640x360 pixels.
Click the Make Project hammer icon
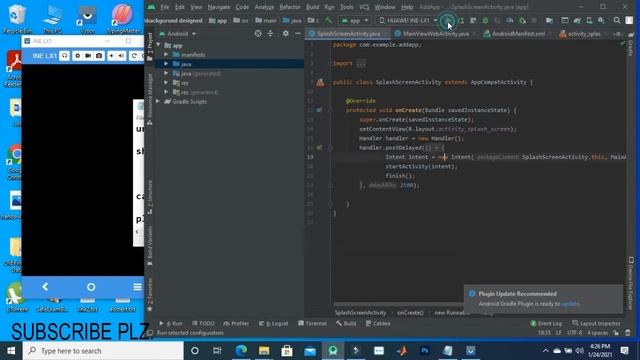329,20
